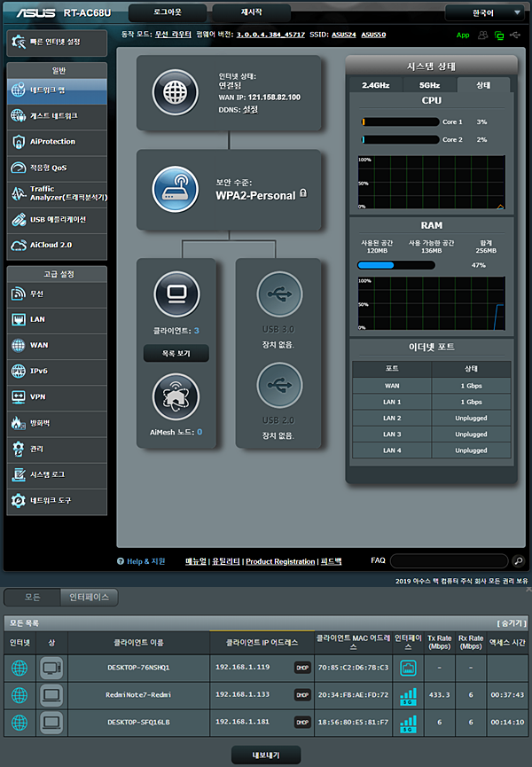
Task: Select the AiMesh node icon
Action: pos(176,396)
